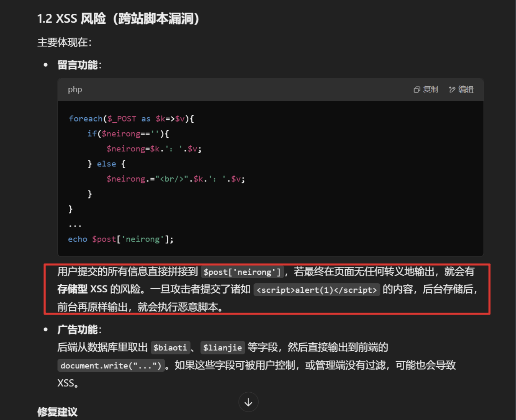Click the pen icon in code block toolbar
The width and height of the screenshot is (516, 420).
point(452,89)
